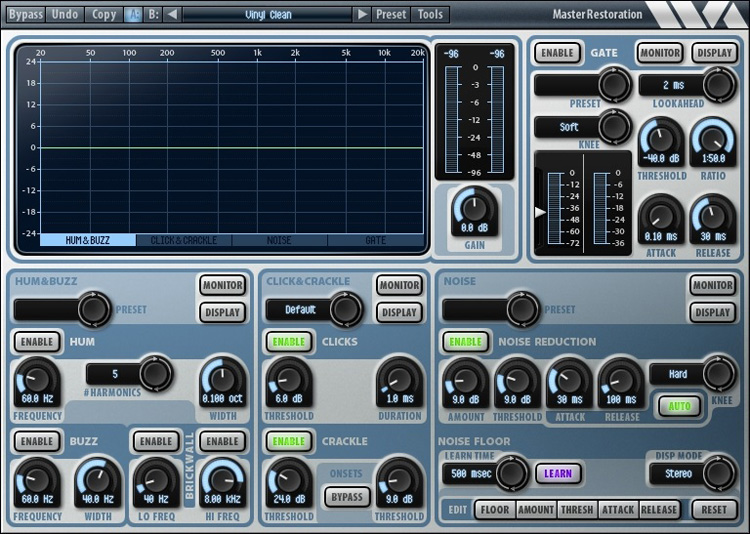
Task: Click the Onsets THRESHOLD 9.0 dB knob
Action: pos(399,482)
